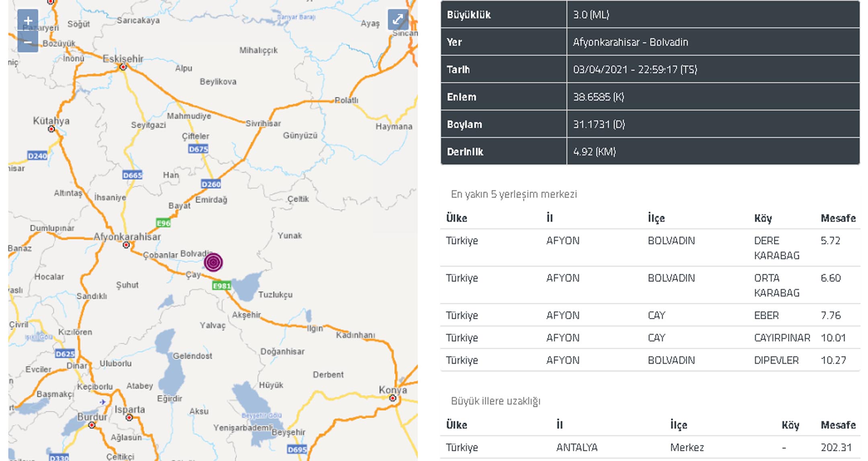This screenshot has height=461, width=868.
Task: Click distance value 7.76
Action: [830, 315]
